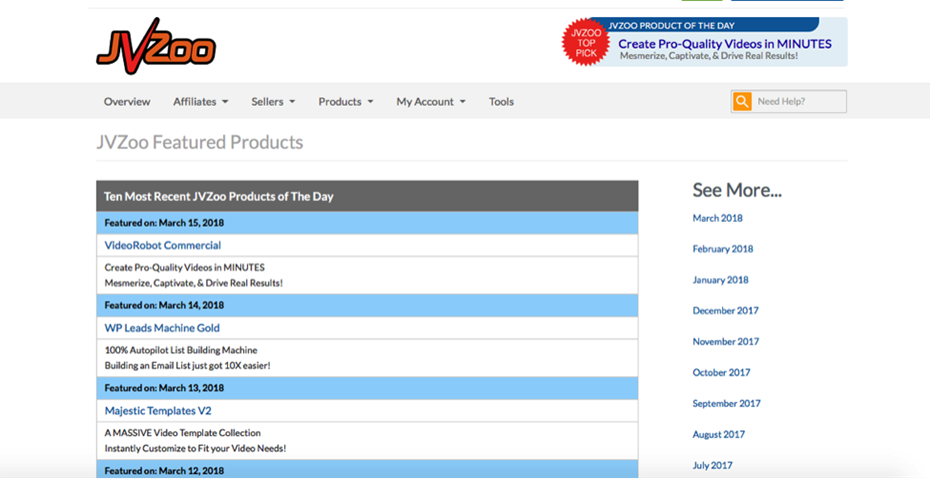Click the See More... sidebar heading

(x=737, y=190)
